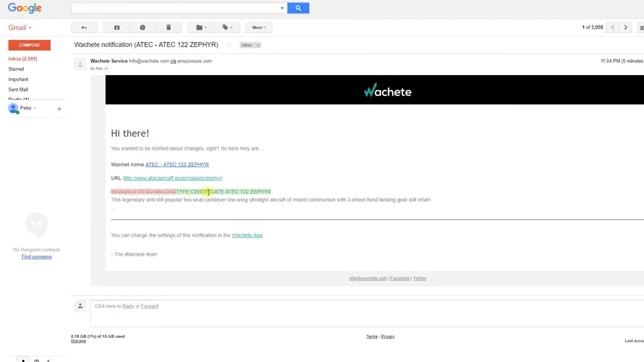The height and width of the screenshot is (362, 644).
Task: Click the sender avatar of Wachete Service
Action: (80, 64)
